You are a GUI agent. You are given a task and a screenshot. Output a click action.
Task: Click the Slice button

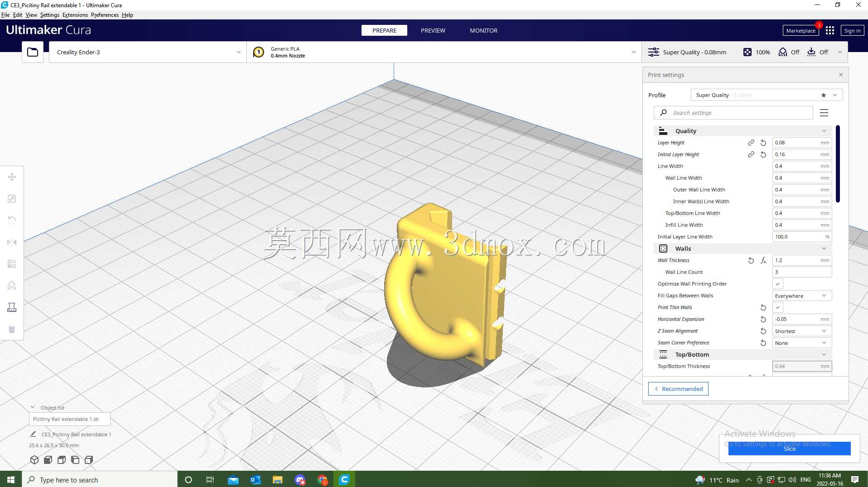pyautogui.click(x=789, y=449)
